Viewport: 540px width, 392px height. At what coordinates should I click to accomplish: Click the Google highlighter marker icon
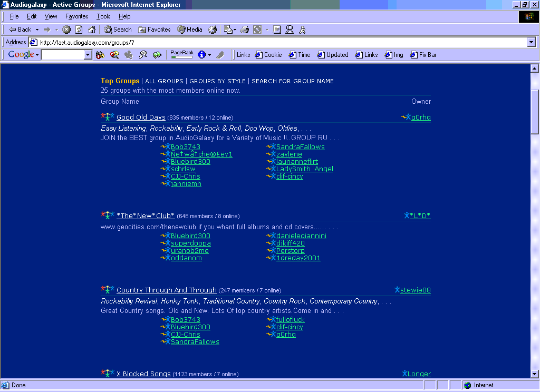point(220,55)
